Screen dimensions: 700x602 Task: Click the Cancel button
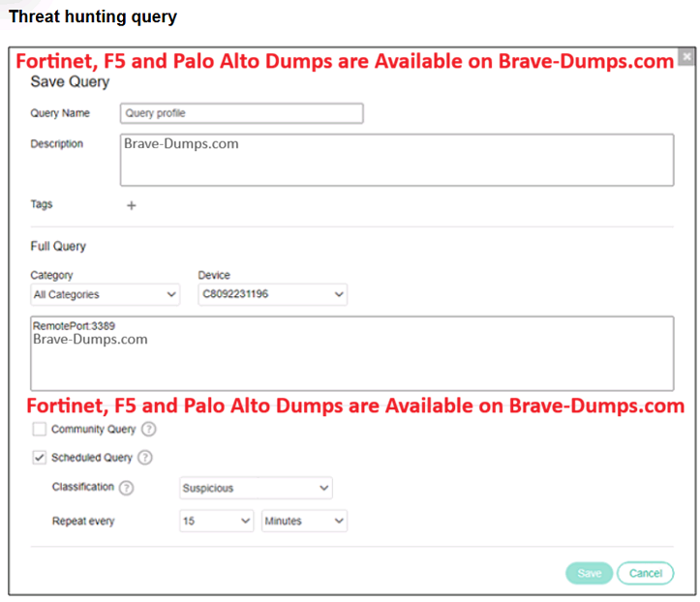(645, 573)
